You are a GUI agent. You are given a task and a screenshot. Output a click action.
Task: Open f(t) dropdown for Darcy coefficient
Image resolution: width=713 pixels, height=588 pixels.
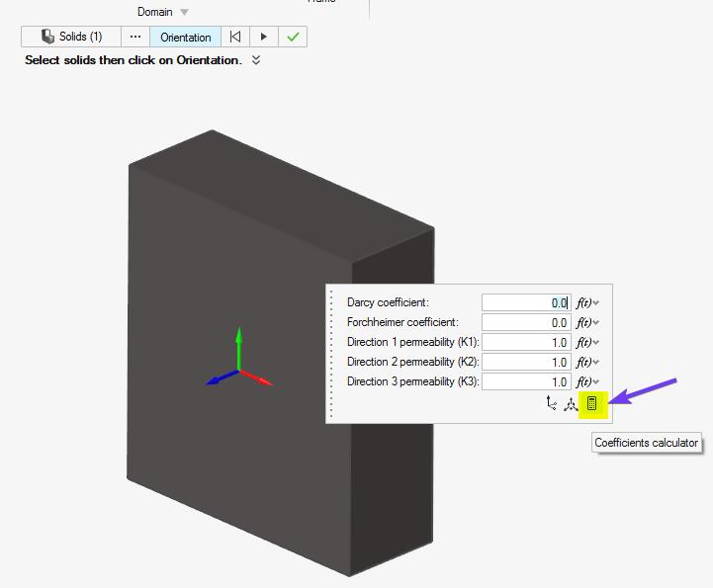[587, 302]
